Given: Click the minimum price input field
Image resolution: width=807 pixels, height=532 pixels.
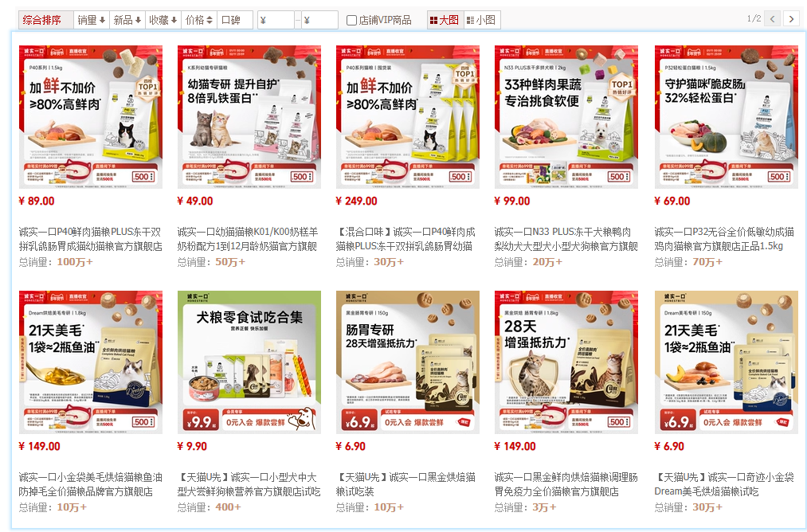Looking at the screenshot, I should tap(276, 20).
